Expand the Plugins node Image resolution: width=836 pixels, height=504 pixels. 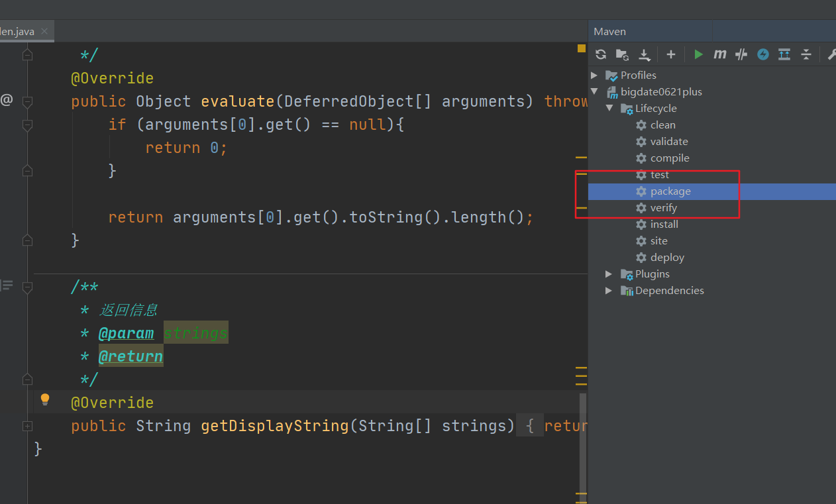(x=609, y=274)
